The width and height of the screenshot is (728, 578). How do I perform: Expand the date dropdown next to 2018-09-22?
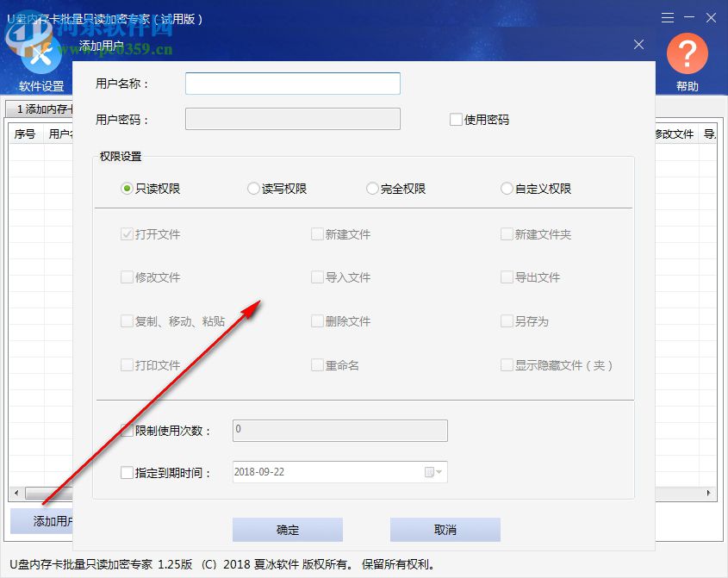click(437, 471)
